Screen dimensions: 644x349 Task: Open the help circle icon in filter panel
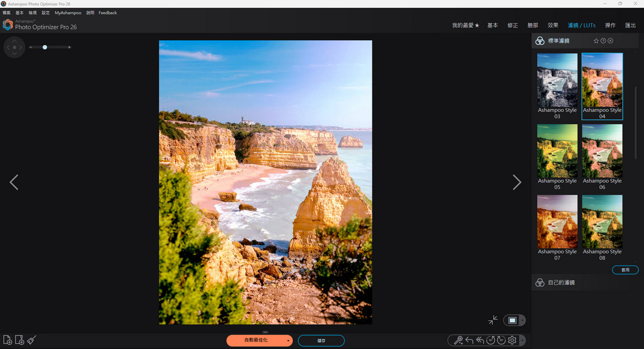[x=603, y=40]
